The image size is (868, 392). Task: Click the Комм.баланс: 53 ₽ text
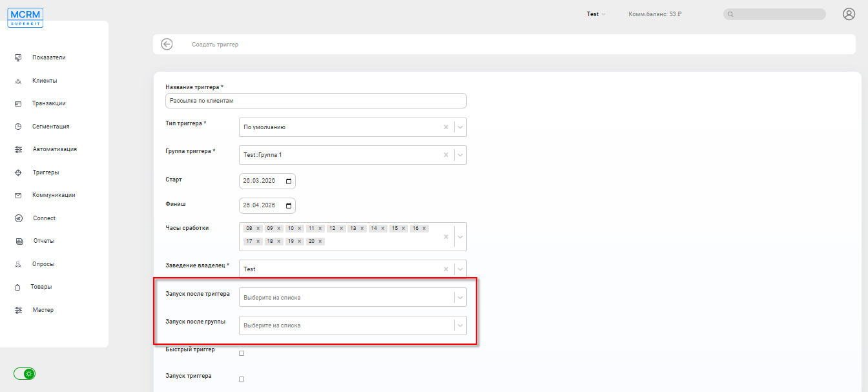[x=655, y=14]
